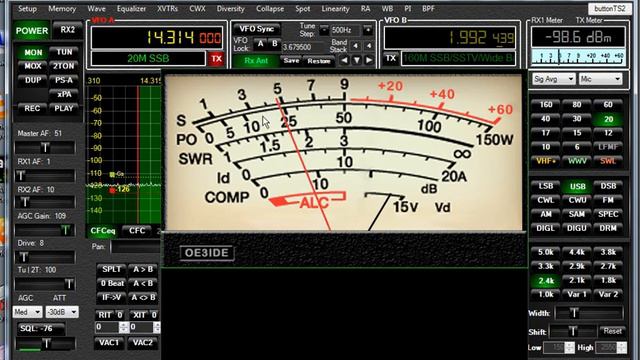Click the Rx Ant button
640x360 pixels.
256,61
